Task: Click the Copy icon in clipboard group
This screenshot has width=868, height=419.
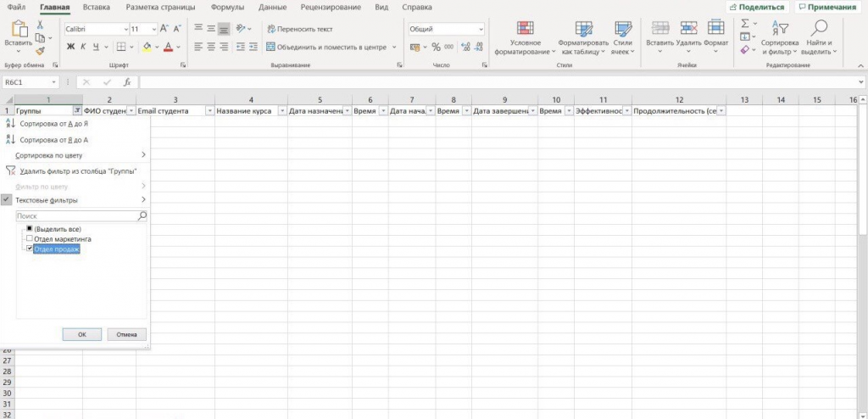Action: click(40, 37)
